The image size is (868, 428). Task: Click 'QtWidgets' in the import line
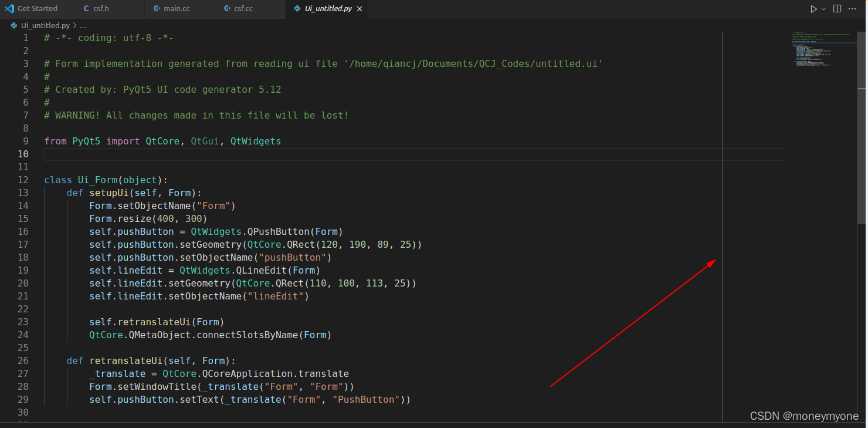256,141
